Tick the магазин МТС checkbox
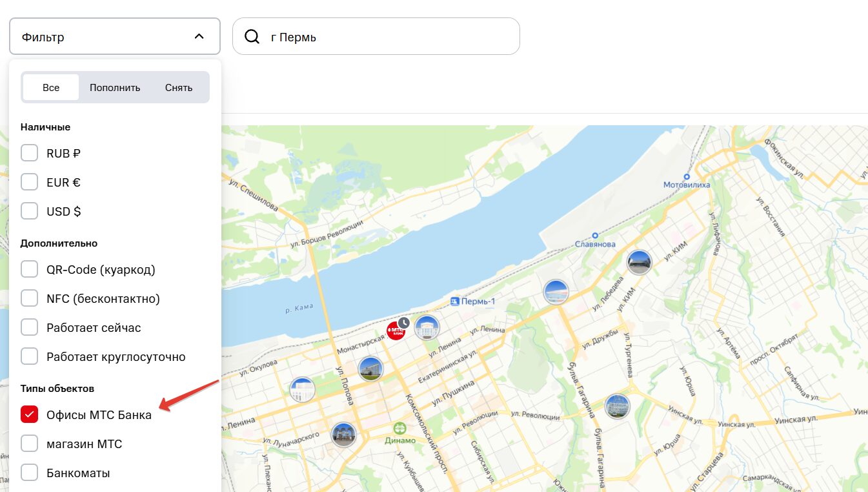Image resolution: width=868 pixels, height=492 pixels. [x=30, y=444]
